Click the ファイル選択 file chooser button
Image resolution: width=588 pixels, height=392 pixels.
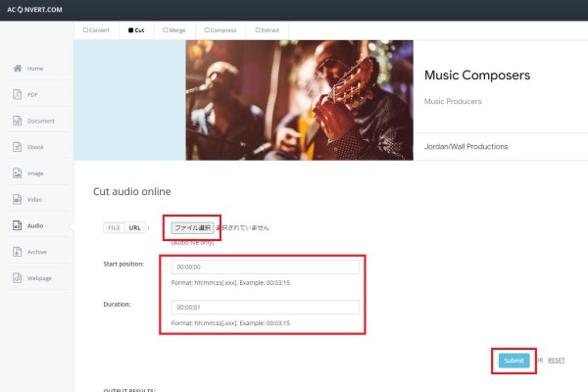click(193, 227)
